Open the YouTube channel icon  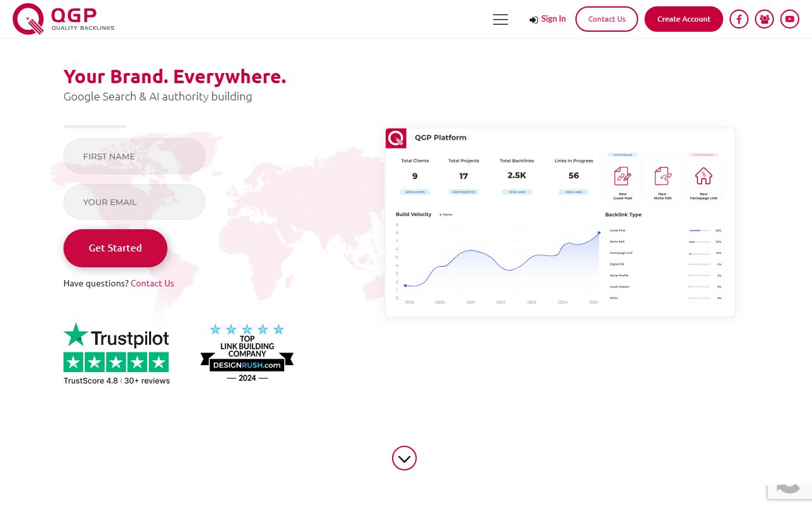pyautogui.click(x=790, y=19)
